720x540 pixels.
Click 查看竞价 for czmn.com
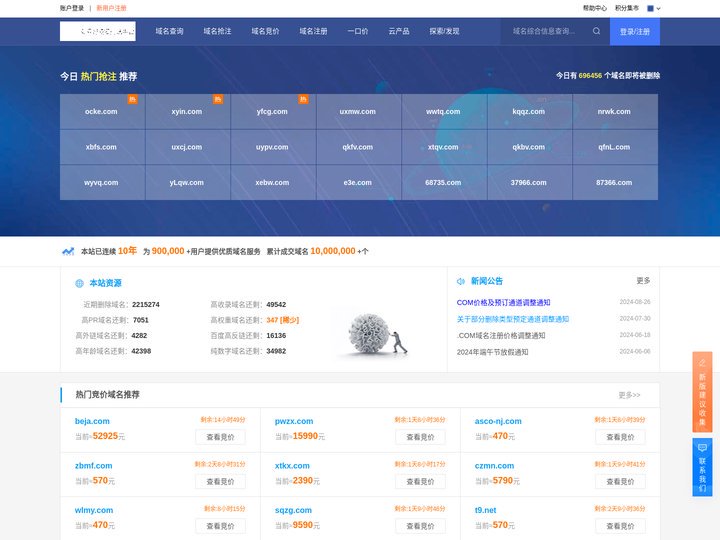pos(620,482)
